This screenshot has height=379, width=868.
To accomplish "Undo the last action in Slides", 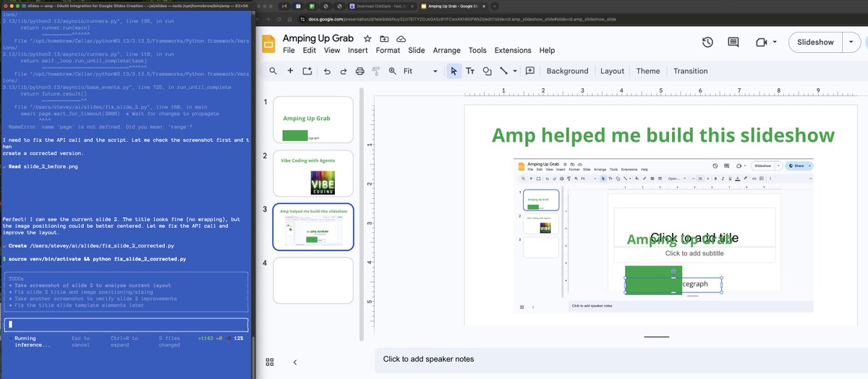I will click(x=327, y=71).
